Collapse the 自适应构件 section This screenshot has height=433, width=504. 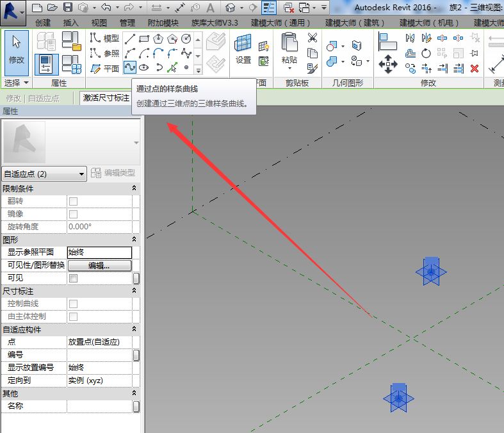pos(134,329)
